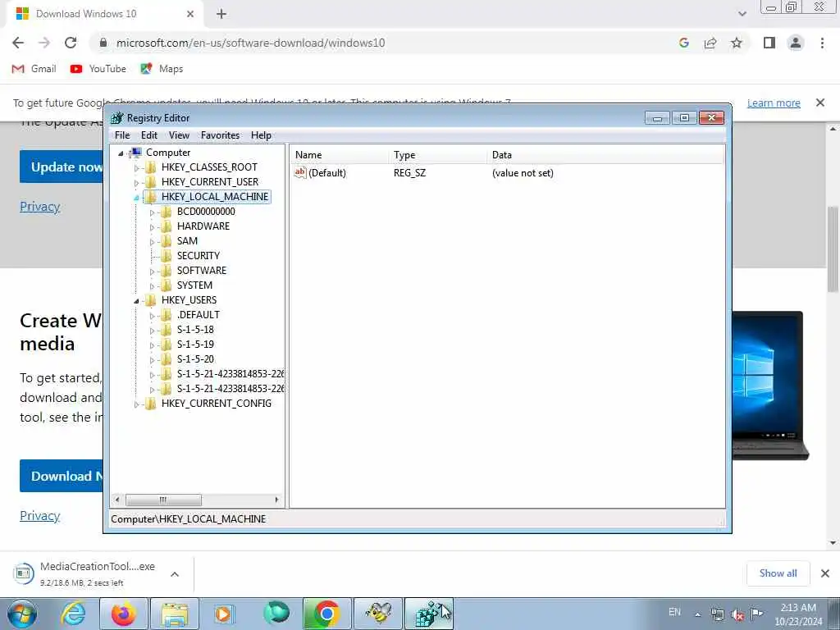Select the S-1-5-19 key

click(195, 344)
